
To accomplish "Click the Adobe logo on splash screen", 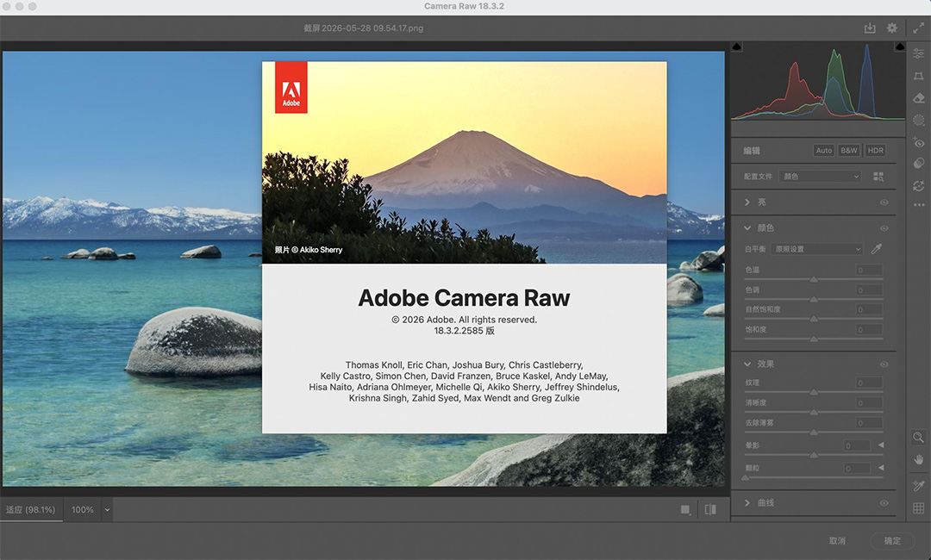I will point(291,87).
